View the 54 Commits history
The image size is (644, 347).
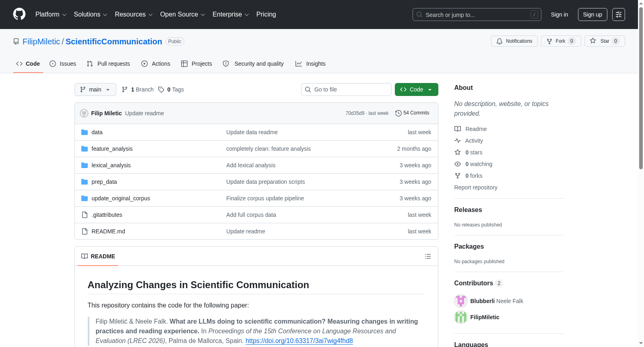click(413, 113)
